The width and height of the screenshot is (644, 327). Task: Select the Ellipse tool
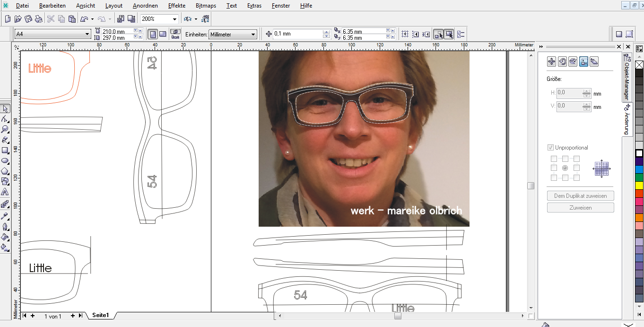pos(5,161)
